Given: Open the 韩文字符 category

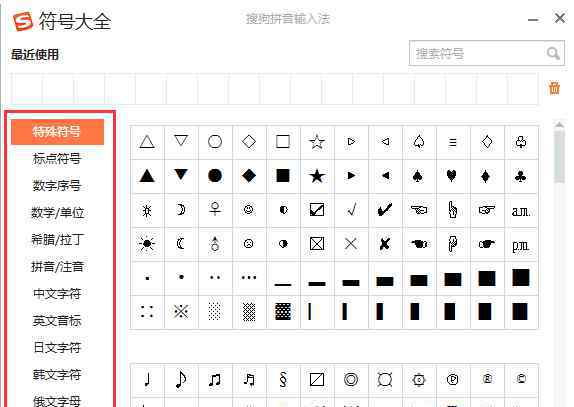Looking at the screenshot, I should [x=57, y=374].
